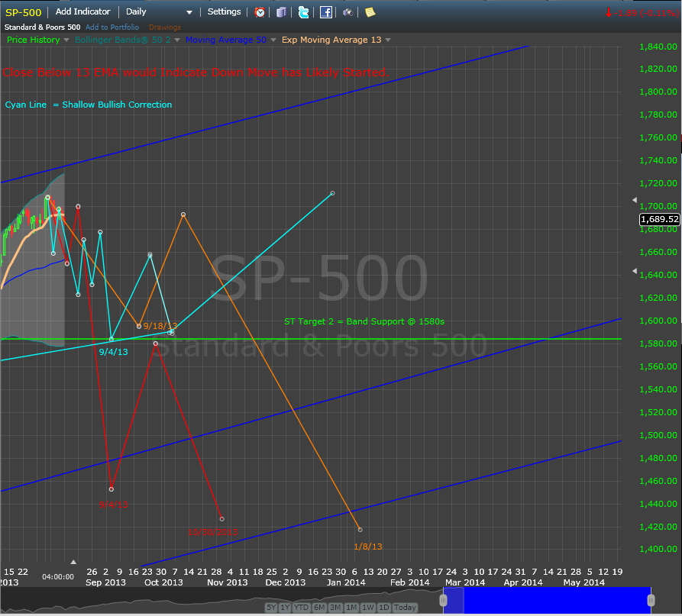Image resolution: width=682 pixels, height=616 pixels.
Task: Click Standard & Poors 500 title text
Action: (x=42, y=27)
